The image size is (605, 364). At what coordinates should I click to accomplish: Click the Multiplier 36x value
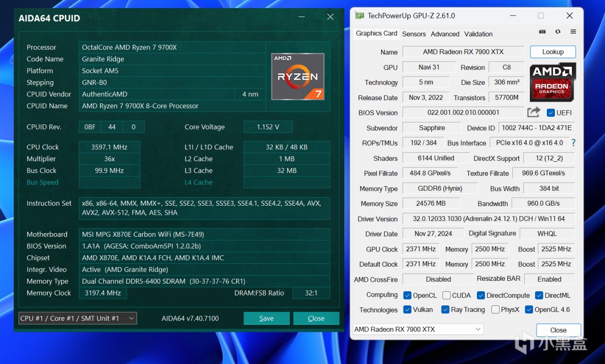click(109, 159)
